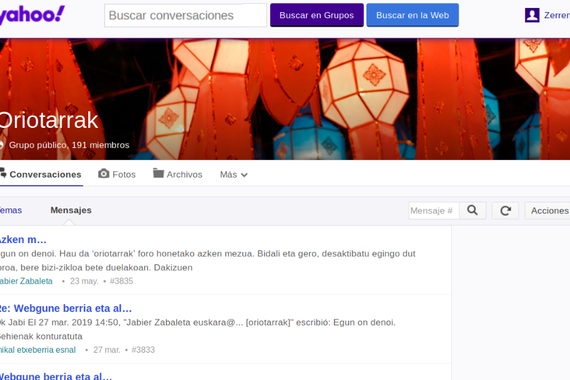Click the '27 mar.' date text
The width and height of the screenshot is (570, 380).
tap(107, 350)
